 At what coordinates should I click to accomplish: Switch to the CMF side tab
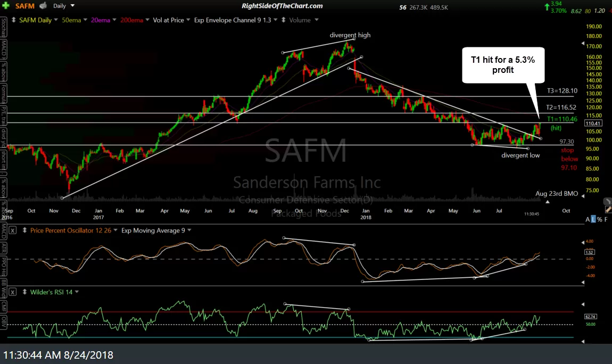[4, 307]
